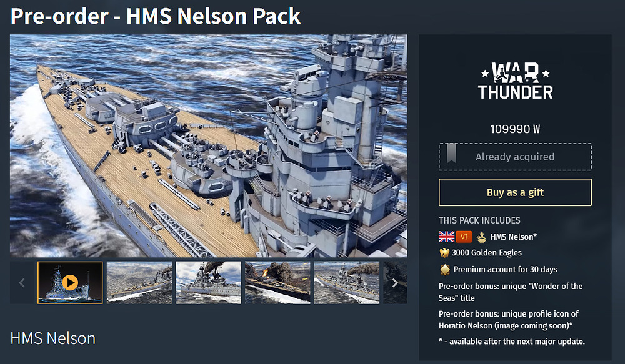
Task: Play the video thumbnail with orange play icon
Action: point(70,283)
